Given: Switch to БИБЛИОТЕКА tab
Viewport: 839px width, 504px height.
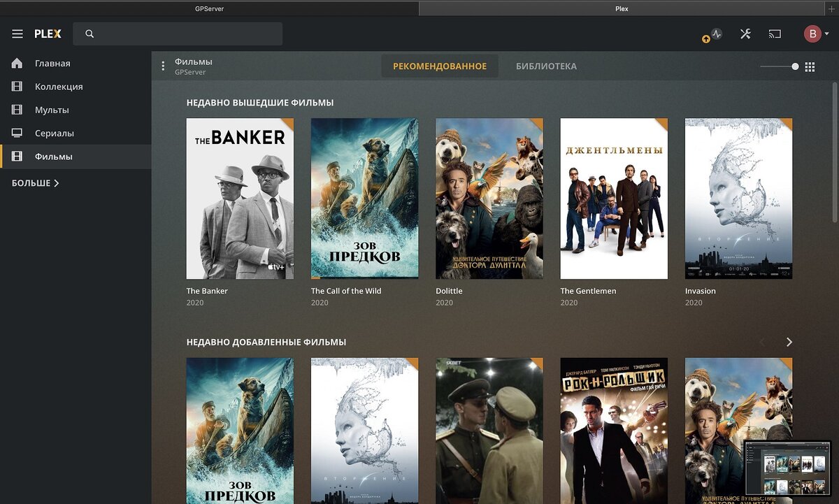Looking at the screenshot, I should point(546,66).
